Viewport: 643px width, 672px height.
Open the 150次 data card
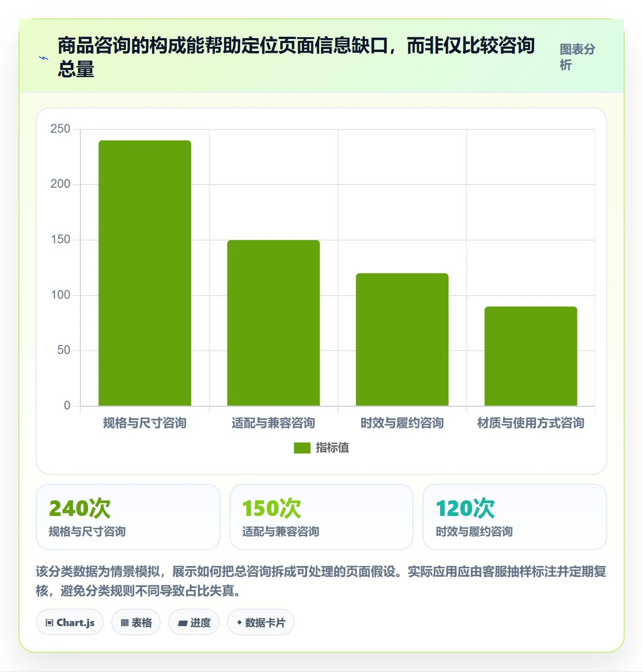(x=321, y=517)
